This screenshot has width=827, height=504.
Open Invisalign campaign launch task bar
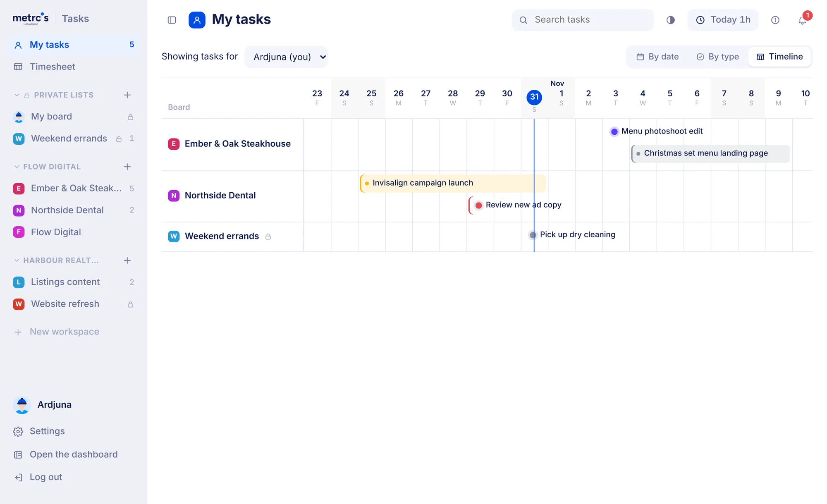[x=453, y=183]
